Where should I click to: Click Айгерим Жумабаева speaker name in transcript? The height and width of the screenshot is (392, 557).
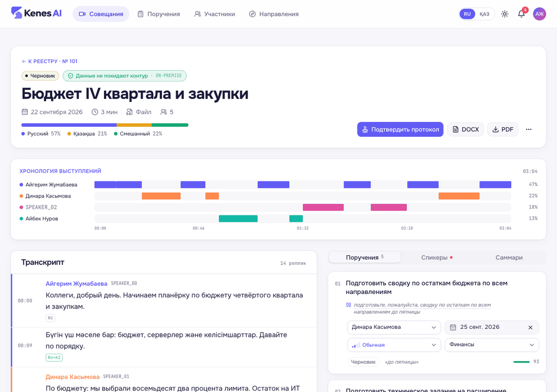[x=77, y=284]
